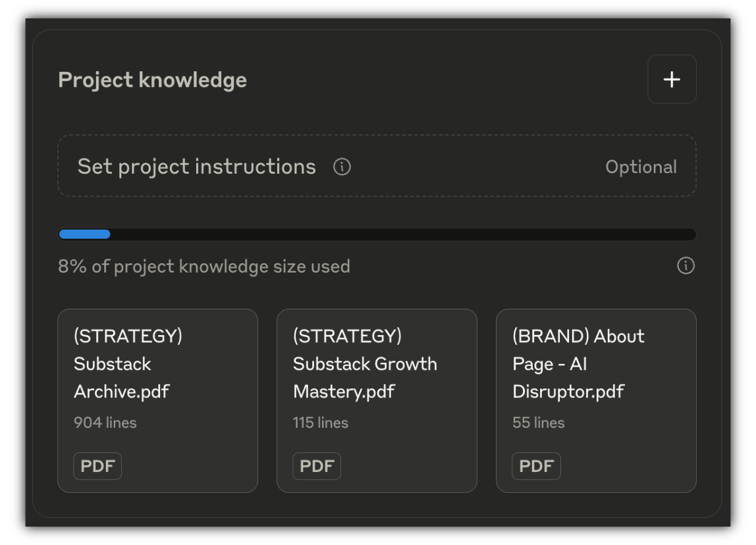The width and height of the screenshot is (756, 545).
Task: Click the PDF badge on AI Disruptor card
Action: point(536,466)
